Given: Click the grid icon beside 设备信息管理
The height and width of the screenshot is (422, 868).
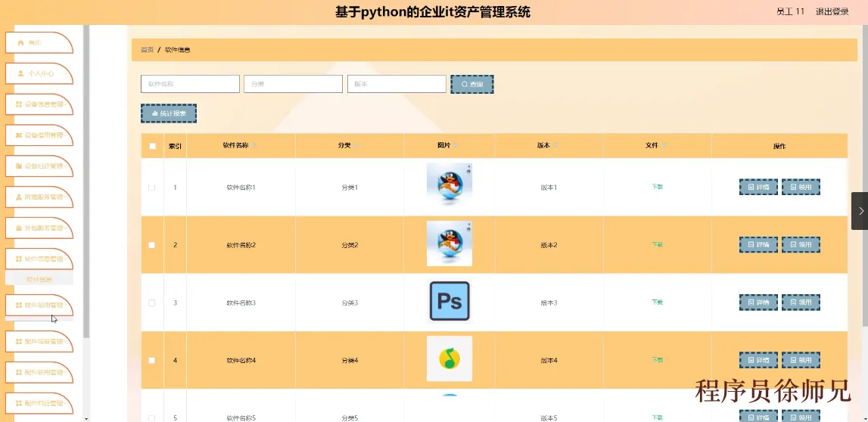Looking at the screenshot, I should (x=19, y=104).
